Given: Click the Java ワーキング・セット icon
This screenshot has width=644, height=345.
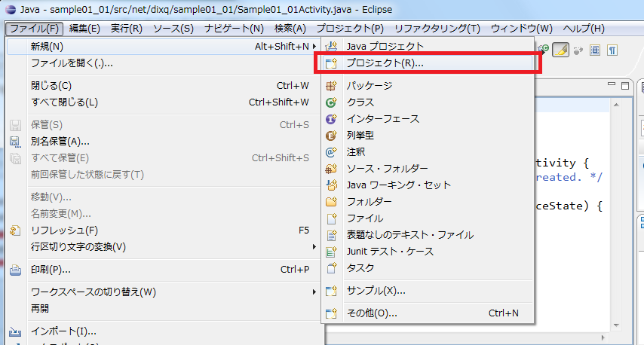Looking at the screenshot, I should point(332,185).
